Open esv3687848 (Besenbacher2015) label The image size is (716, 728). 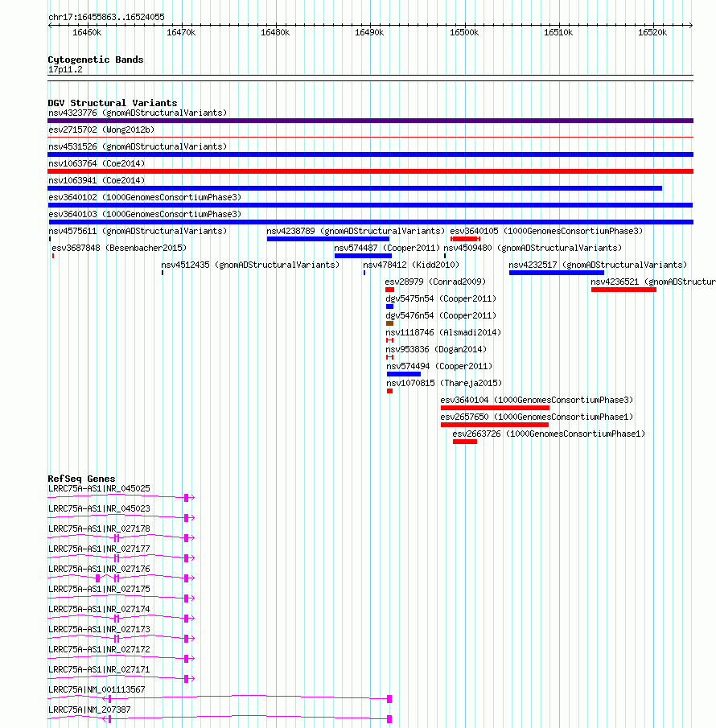point(119,248)
